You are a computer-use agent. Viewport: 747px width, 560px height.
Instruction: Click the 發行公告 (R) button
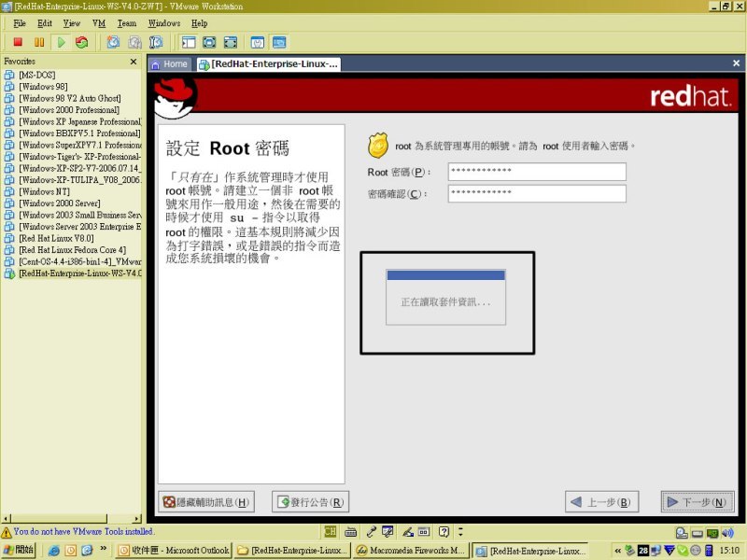point(311,502)
